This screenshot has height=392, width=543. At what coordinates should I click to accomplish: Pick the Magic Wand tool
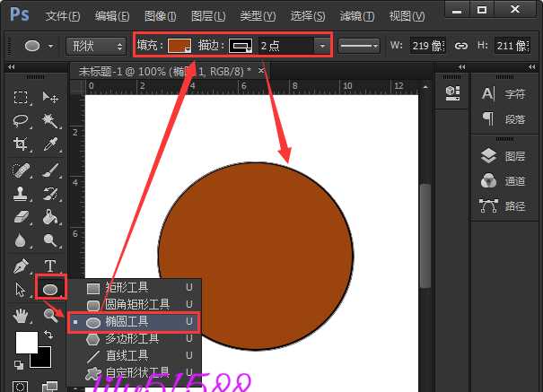[x=50, y=121]
